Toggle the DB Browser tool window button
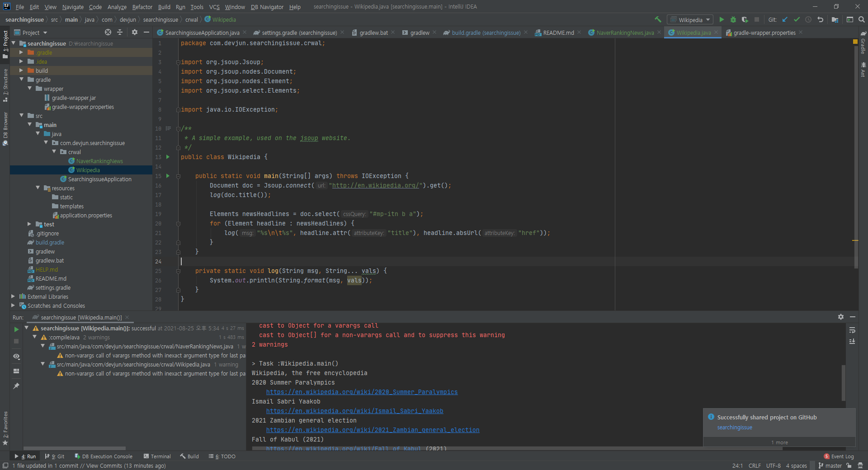 pos(5,128)
